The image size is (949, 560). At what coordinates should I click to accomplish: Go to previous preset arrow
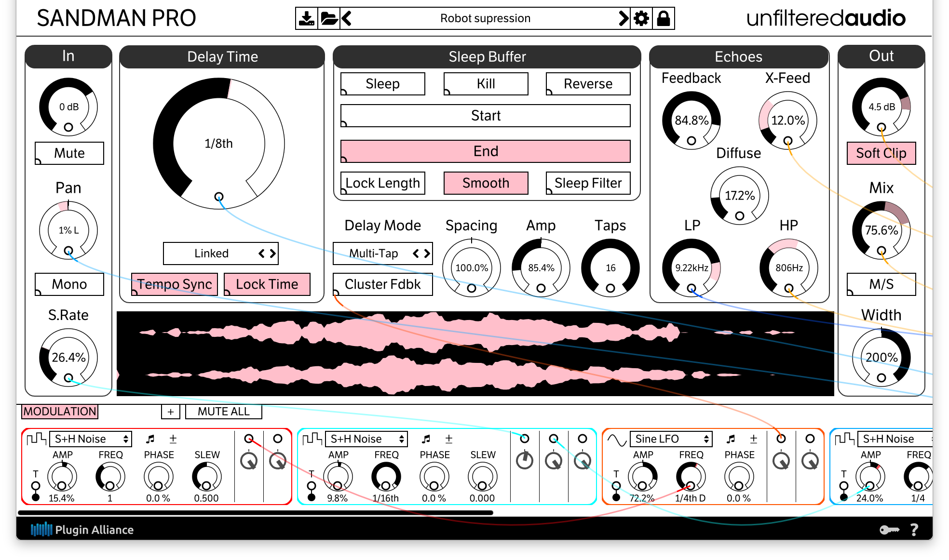pos(347,18)
